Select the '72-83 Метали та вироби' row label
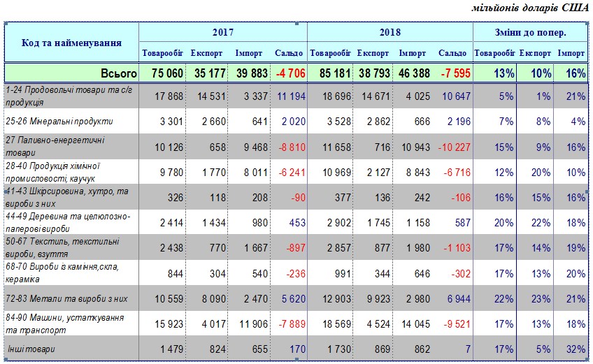The width and height of the screenshot is (593, 364). [x=66, y=298]
